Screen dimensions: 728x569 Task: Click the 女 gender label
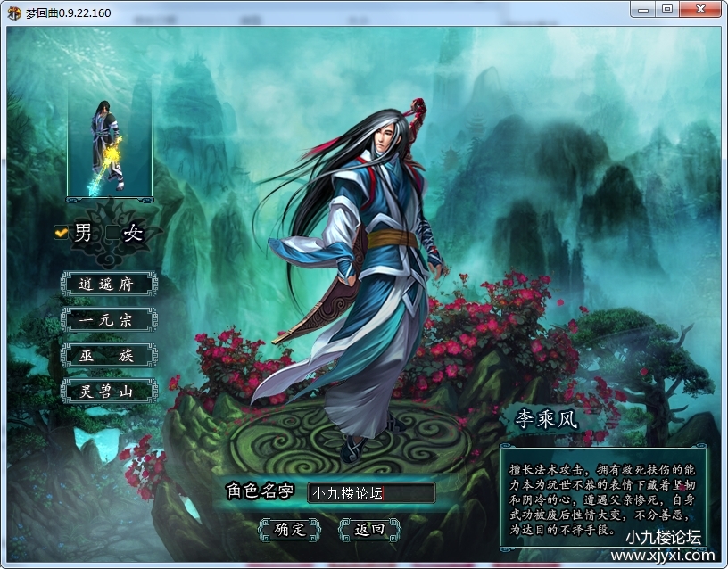tap(133, 234)
